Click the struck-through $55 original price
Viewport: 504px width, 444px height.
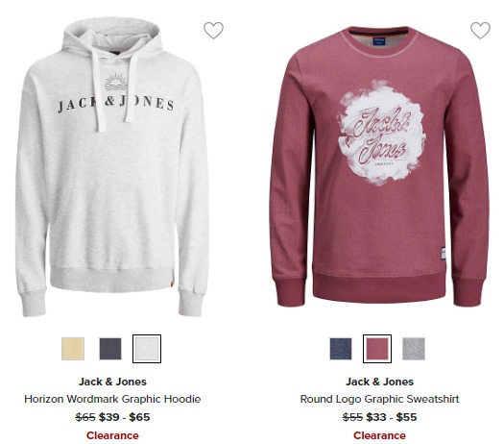tap(352, 417)
